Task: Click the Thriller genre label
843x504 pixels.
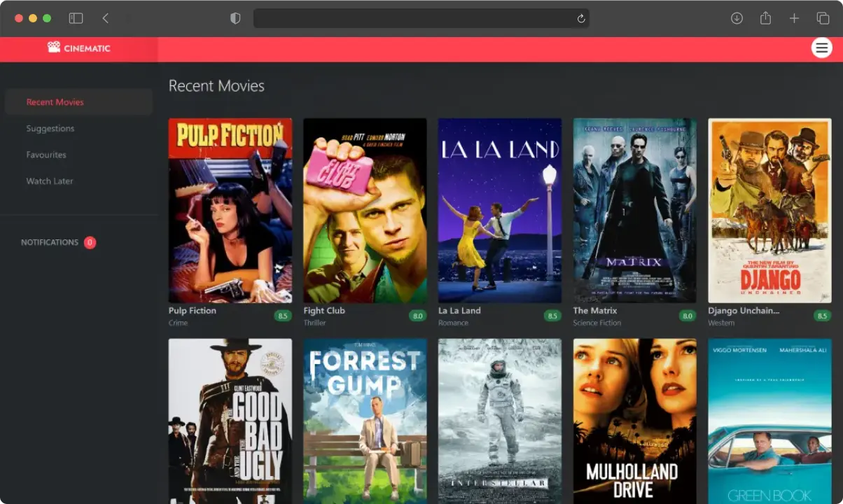Action: [315, 323]
